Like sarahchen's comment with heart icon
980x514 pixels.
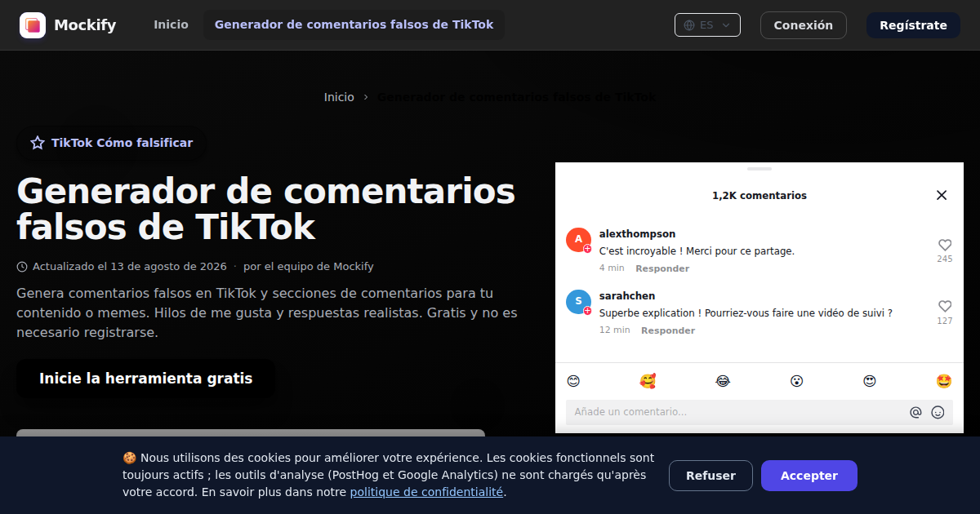pyautogui.click(x=945, y=307)
